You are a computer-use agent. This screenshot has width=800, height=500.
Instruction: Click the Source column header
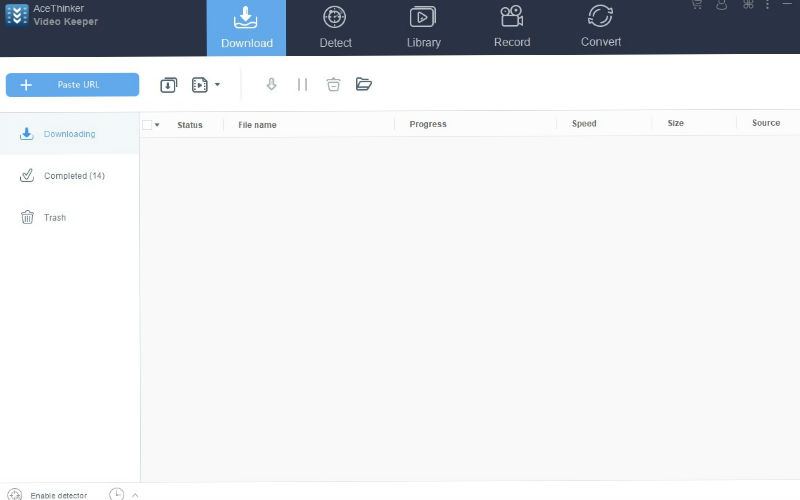766,123
